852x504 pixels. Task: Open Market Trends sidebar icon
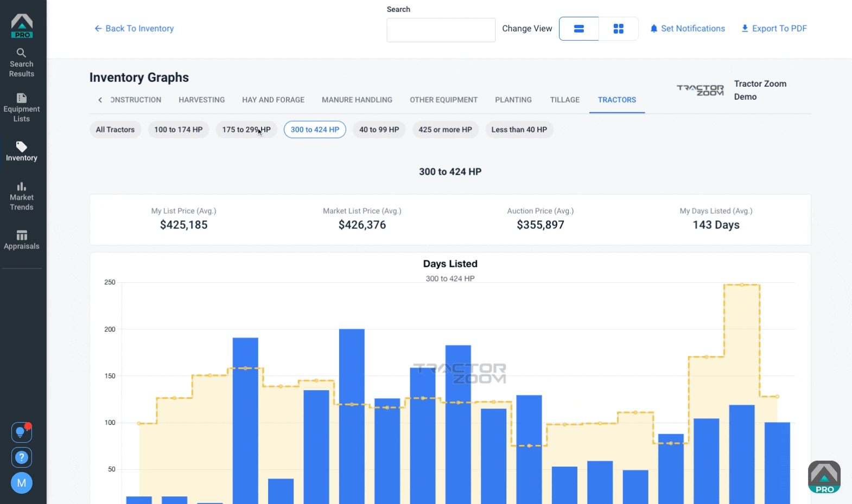click(22, 196)
